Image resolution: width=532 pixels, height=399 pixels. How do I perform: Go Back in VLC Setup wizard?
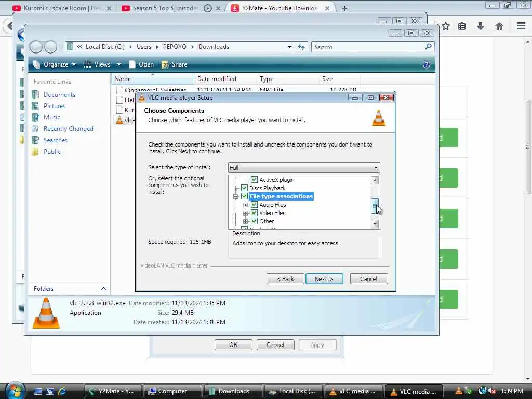pos(285,279)
